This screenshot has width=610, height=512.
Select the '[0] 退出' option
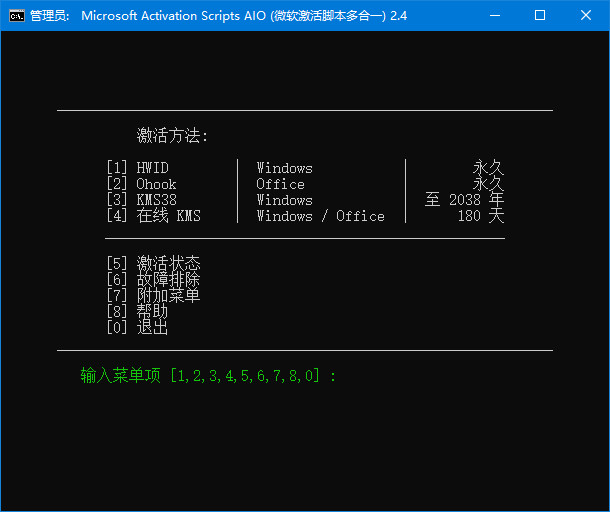click(x=138, y=327)
